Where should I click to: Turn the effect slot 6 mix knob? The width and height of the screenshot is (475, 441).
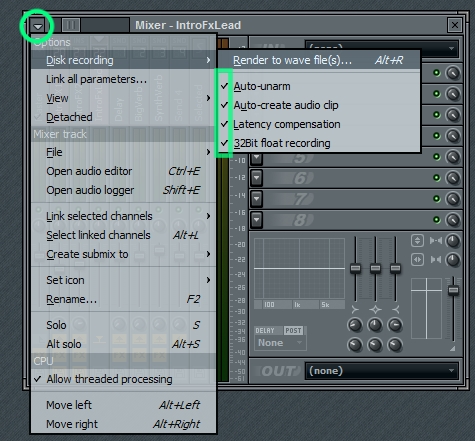click(x=453, y=178)
